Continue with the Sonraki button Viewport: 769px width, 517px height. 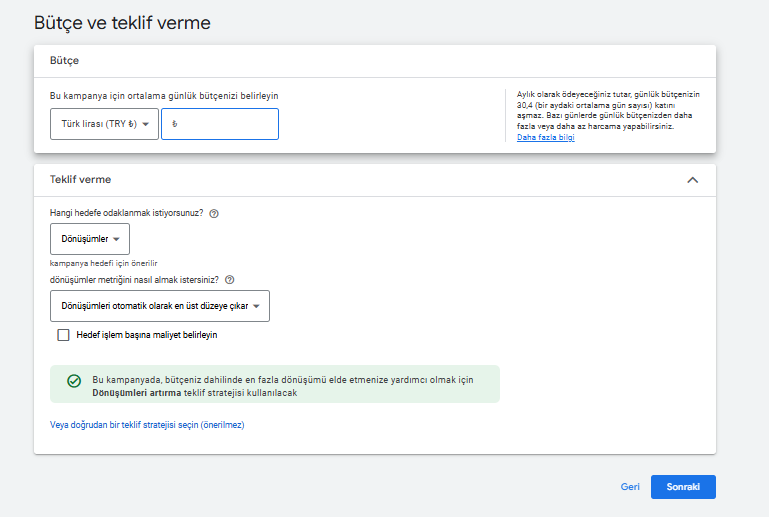(x=683, y=487)
